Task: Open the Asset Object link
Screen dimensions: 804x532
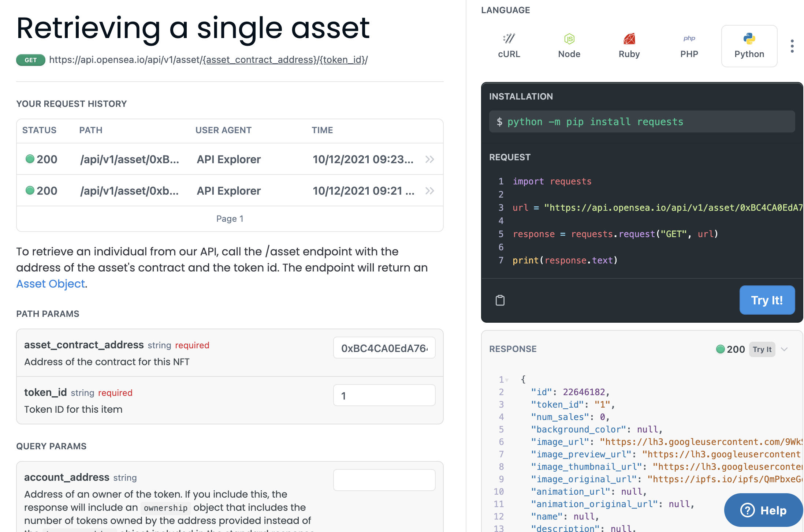Action: point(51,284)
